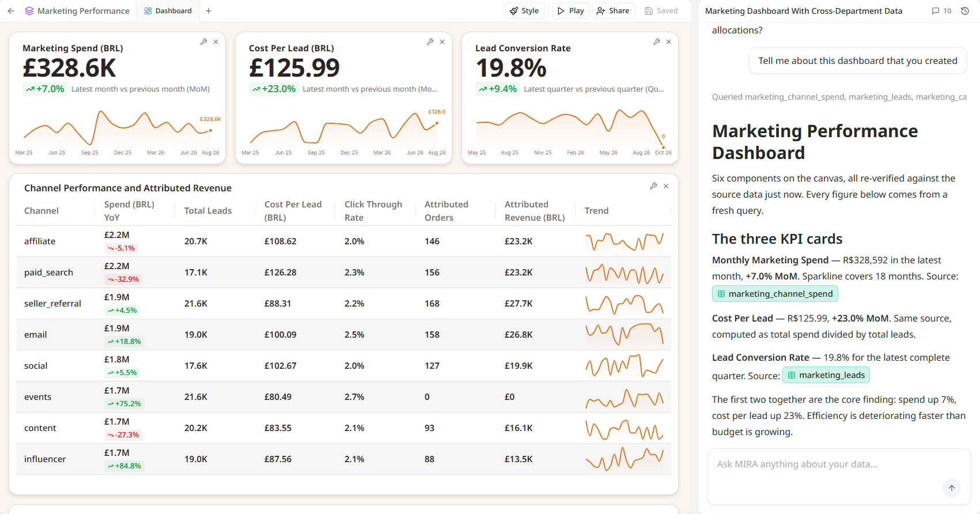Click the email row trend sparkline
Screen dimensions: 980x514
click(625, 335)
